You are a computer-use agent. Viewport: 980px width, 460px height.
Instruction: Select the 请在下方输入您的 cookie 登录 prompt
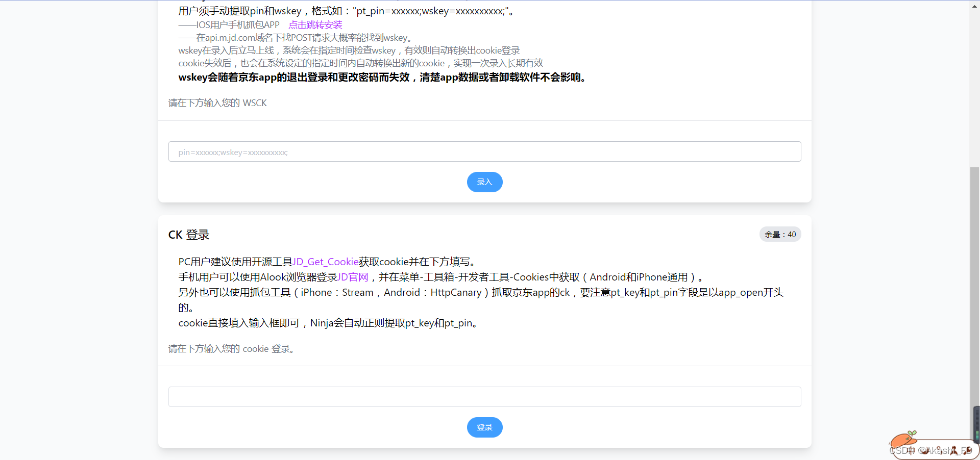coord(231,349)
